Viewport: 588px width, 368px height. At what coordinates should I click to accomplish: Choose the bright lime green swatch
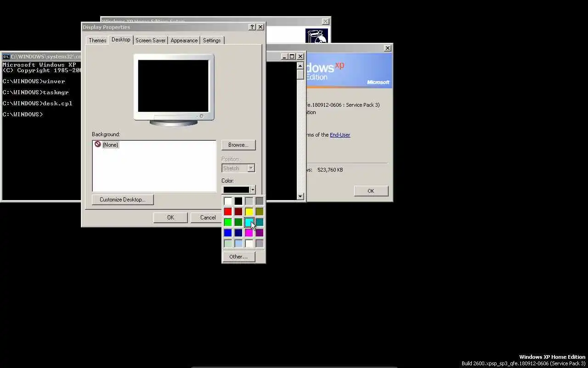coord(228,222)
